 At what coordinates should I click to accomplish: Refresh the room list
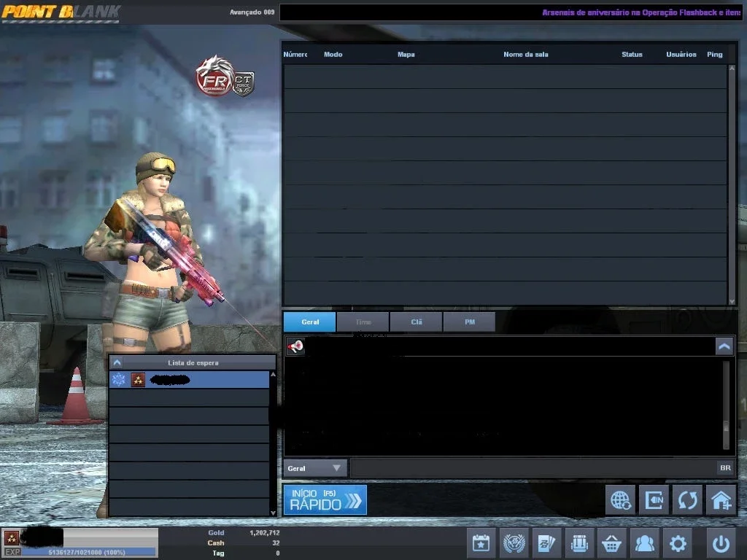(x=687, y=500)
